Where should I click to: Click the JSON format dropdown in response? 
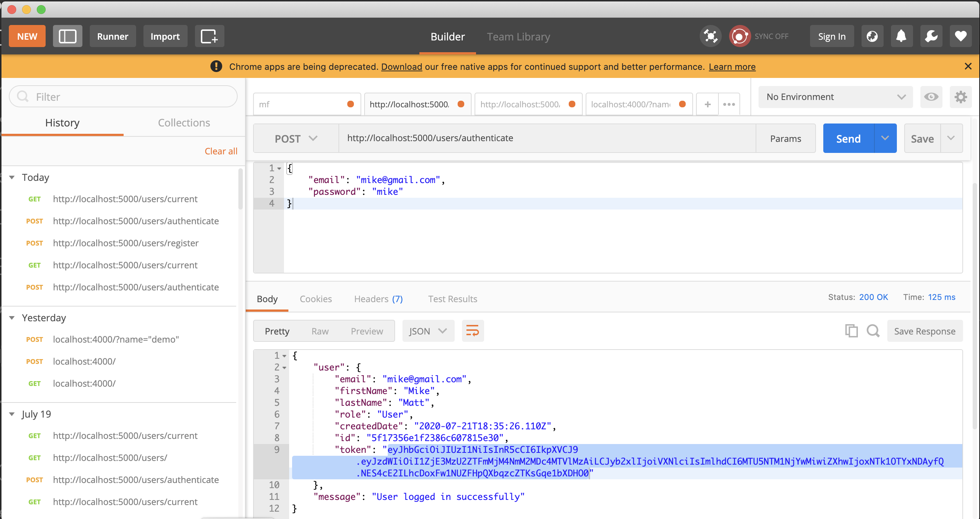[427, 331]
